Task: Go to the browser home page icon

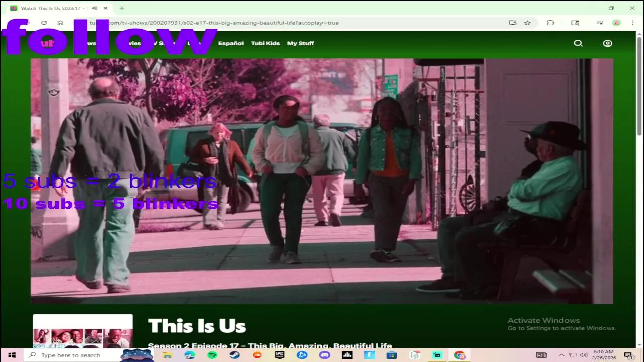Action: pyautogui.click(x=60, y=23)
